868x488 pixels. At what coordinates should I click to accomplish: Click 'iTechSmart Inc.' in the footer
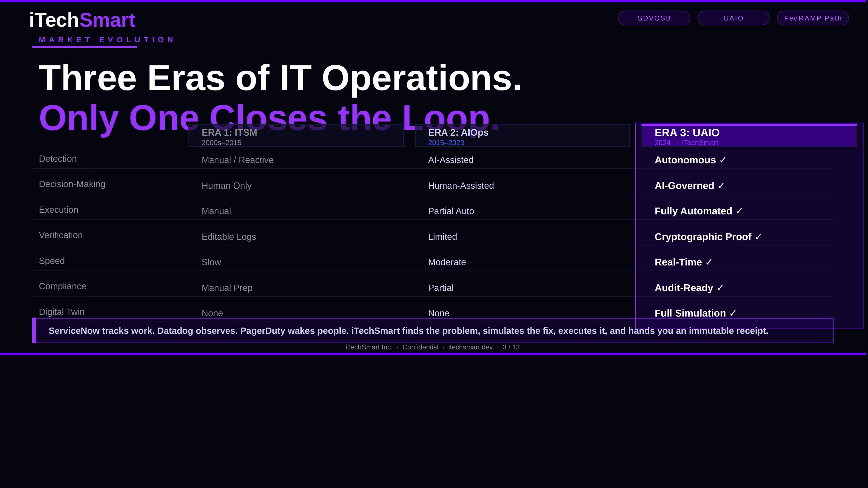click(x=369, y=347)
